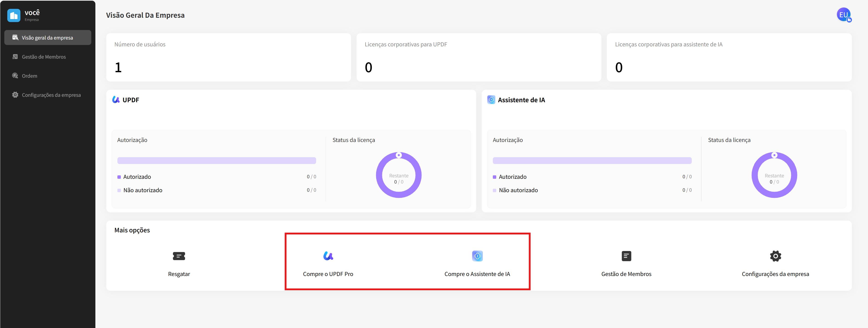868x328 pixels.
Task: Click the Visão geral da empresa sidebar icon
Action: [x=15, y=37]
